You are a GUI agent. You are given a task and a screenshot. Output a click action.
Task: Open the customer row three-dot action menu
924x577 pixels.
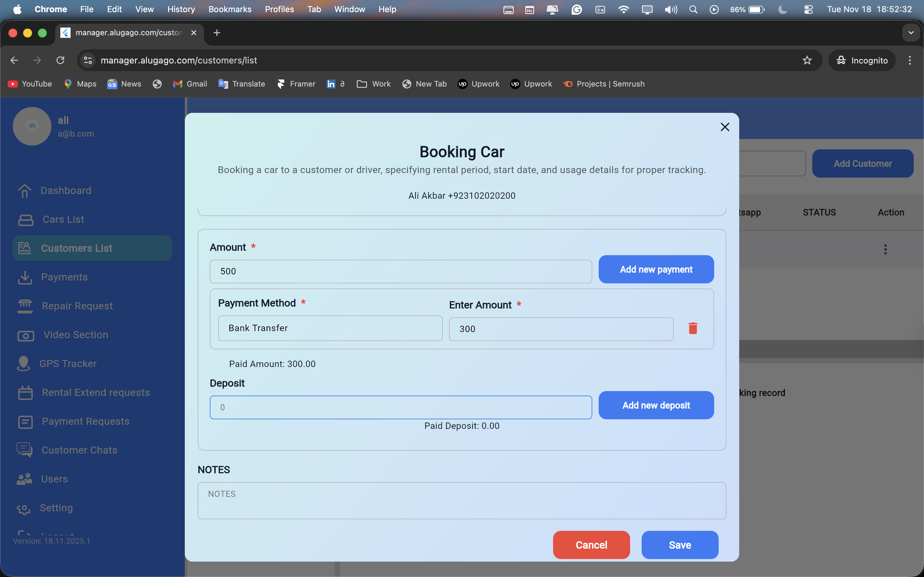(x=885, y=250)
